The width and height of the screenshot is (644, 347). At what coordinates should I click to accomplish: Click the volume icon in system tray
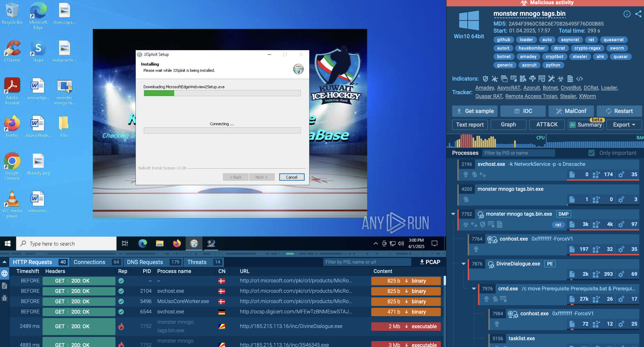coord(401,243)
